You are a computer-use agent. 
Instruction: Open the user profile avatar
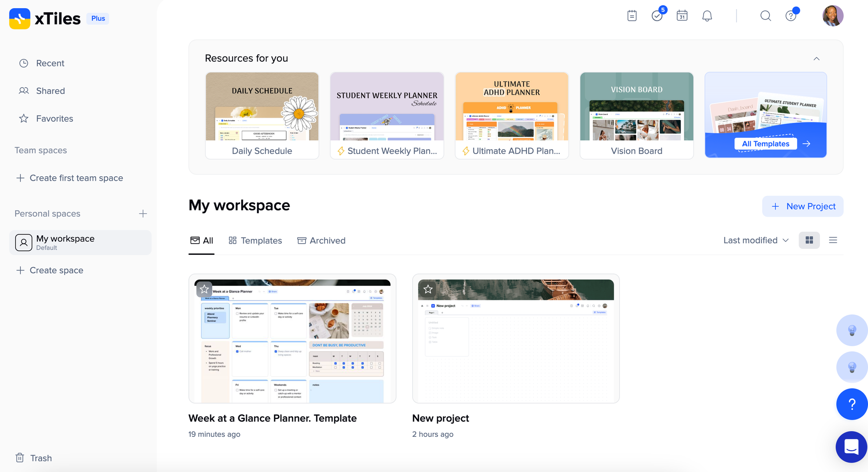click(832, 16)
